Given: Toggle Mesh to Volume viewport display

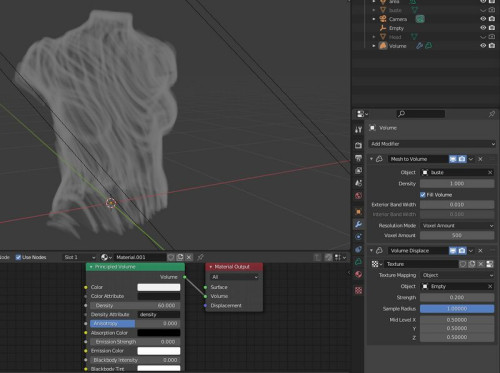Looking at the screenshot, I should tap(453, 159).
